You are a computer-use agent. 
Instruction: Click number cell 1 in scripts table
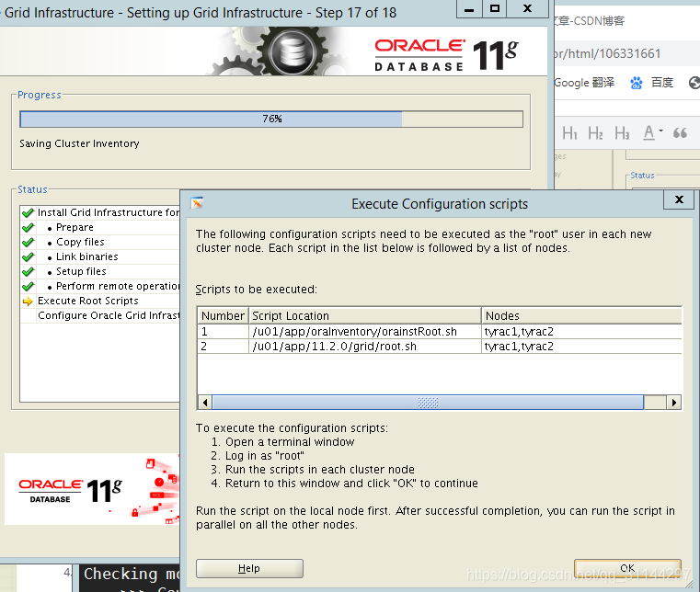[223, 332]
